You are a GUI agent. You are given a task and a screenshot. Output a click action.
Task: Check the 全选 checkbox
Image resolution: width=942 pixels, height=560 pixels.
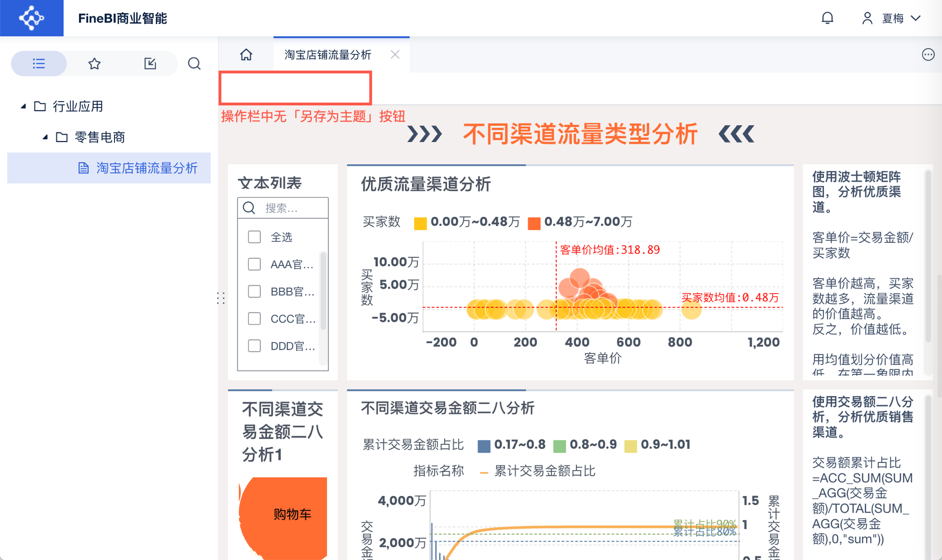[x=254, y=237]
